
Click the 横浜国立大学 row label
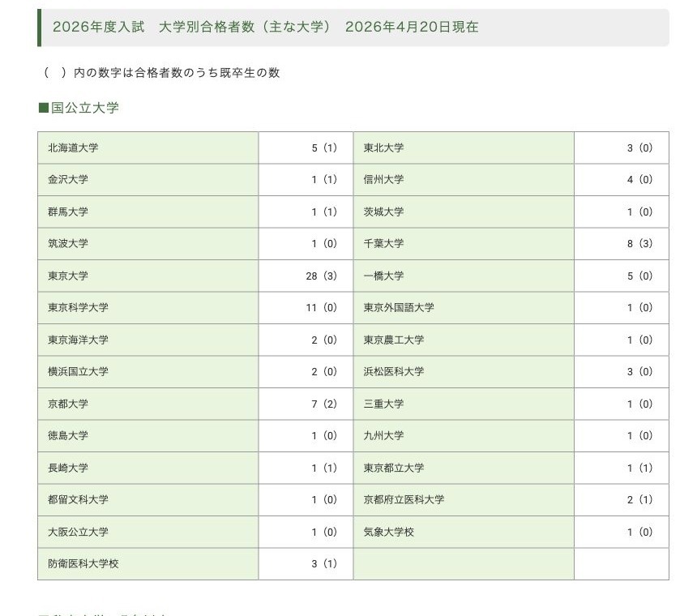tap(79, 371)
